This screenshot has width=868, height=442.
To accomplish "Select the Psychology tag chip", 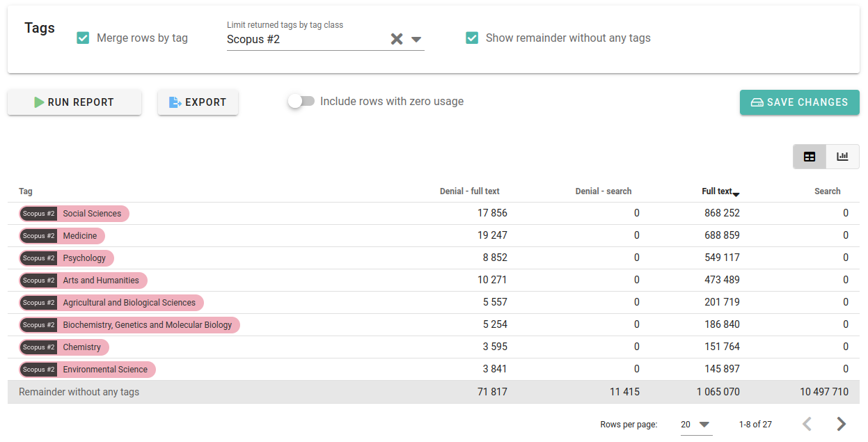I will point(66,258).
